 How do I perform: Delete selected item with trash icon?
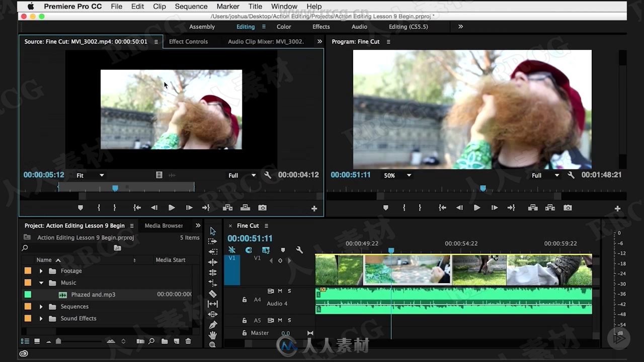coord(188,341)
